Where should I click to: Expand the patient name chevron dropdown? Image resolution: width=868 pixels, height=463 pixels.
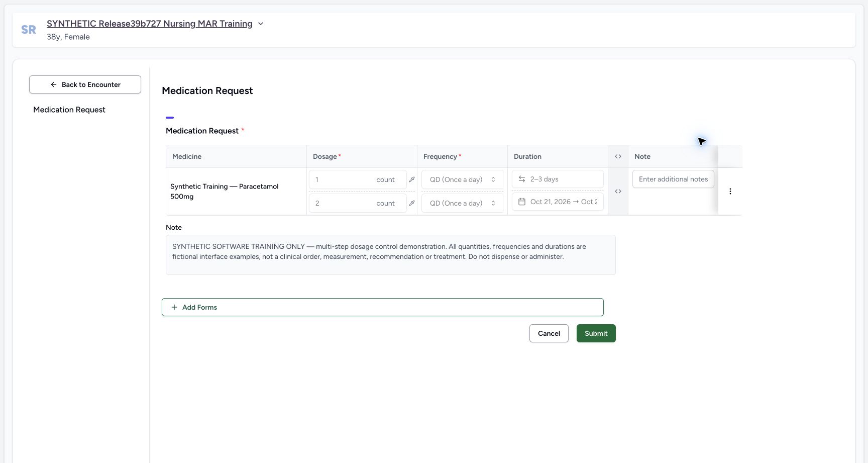coord(261,24)
